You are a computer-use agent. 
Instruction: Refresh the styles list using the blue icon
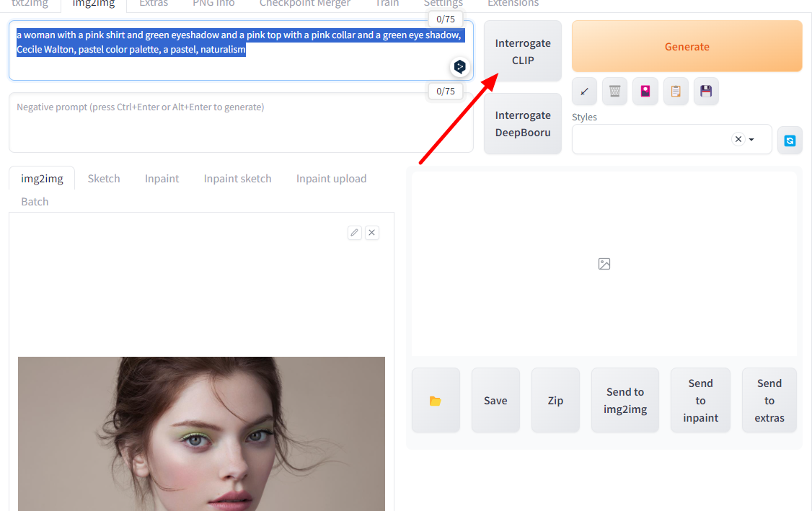point(790,141)
